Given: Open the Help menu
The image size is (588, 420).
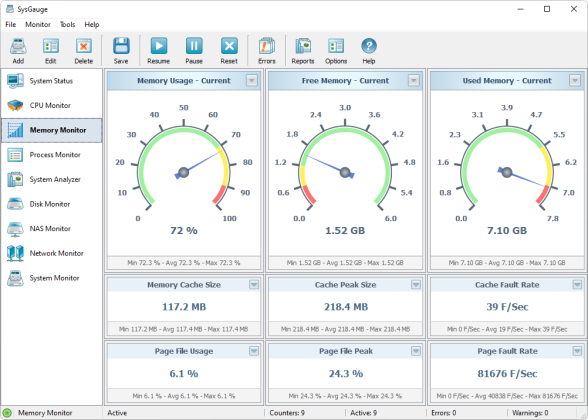Looking at the screenshot, I should point(92,25).
